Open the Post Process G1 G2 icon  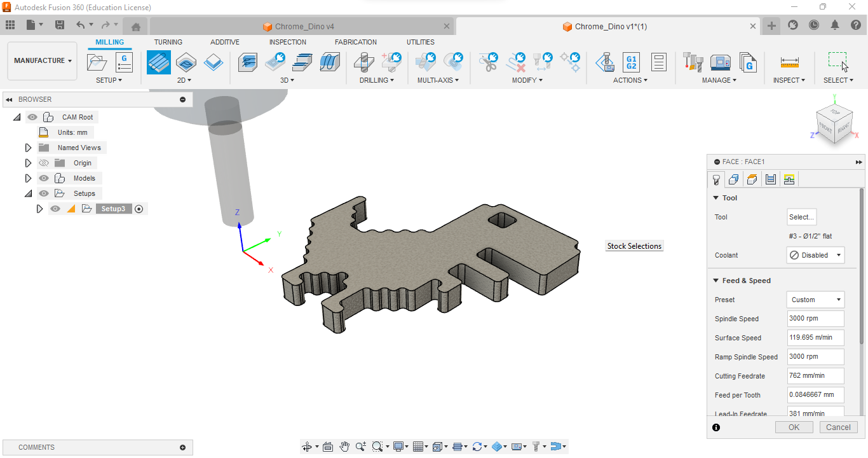631,62
